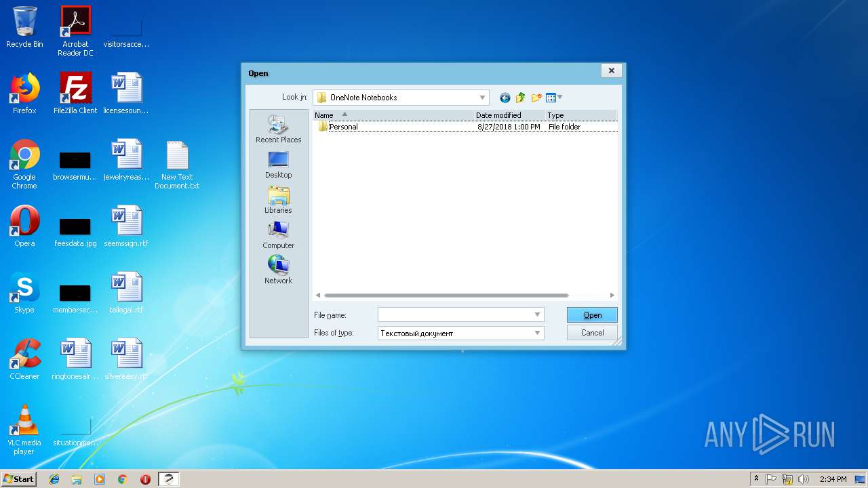Open the Files of type dropdown
868x488 pixels.
click(x=538, y=333)
